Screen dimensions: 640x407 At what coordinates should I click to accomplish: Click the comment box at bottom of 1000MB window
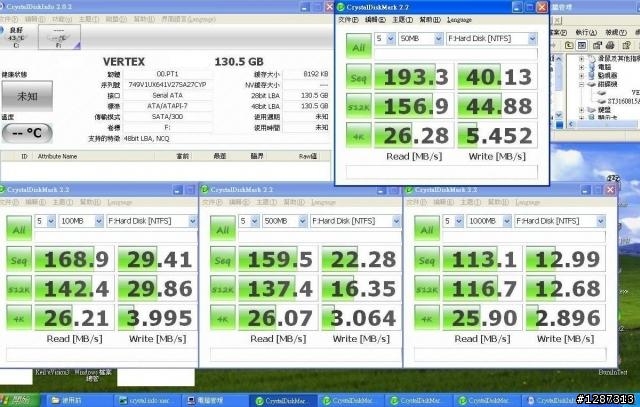(x=510, y=354)
